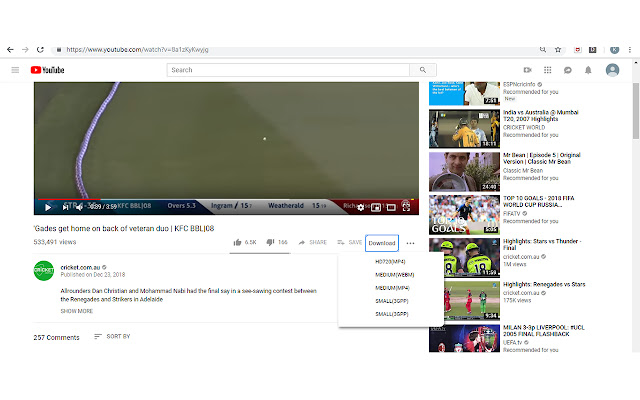
Task: Go back with the browser back arrow
Action: pos(10,50)
